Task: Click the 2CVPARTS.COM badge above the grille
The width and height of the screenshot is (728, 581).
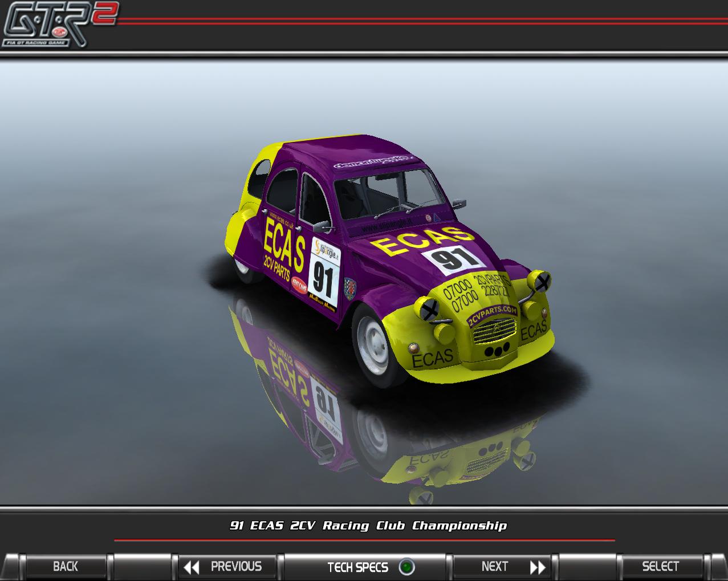Action: tap(491, 315)
